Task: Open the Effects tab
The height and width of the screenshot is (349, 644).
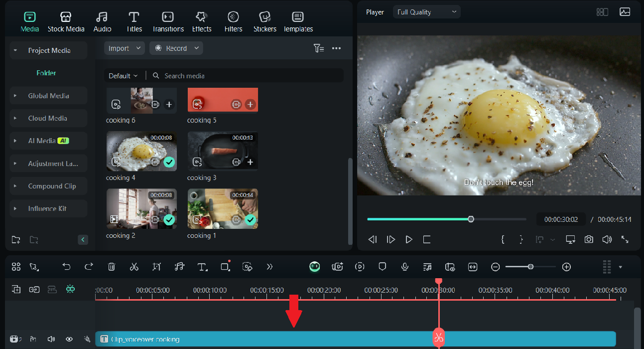Action: (202, 22)
